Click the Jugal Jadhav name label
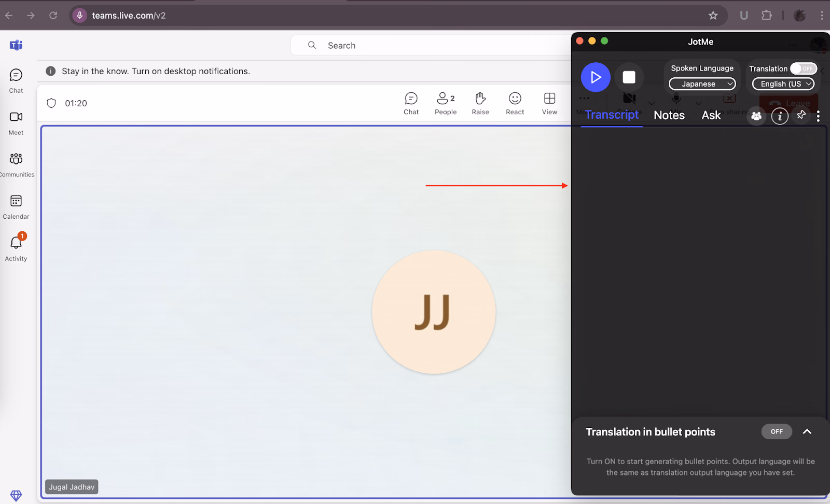 (x=72, y=487)
